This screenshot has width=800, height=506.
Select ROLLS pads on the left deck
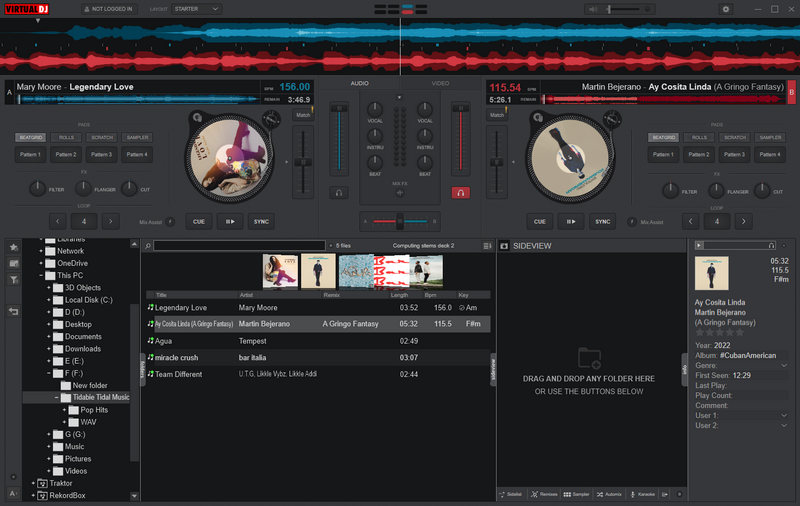point(66,137)
